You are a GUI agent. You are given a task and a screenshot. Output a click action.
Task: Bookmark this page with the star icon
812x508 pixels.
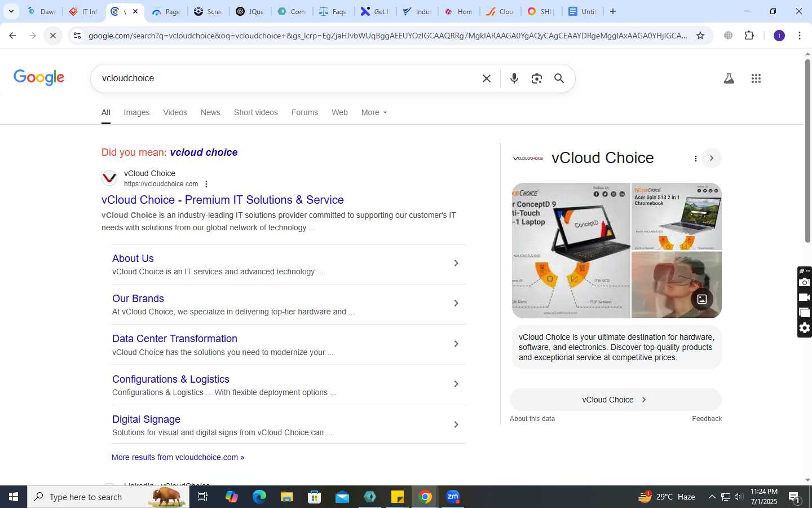point(700,36)
